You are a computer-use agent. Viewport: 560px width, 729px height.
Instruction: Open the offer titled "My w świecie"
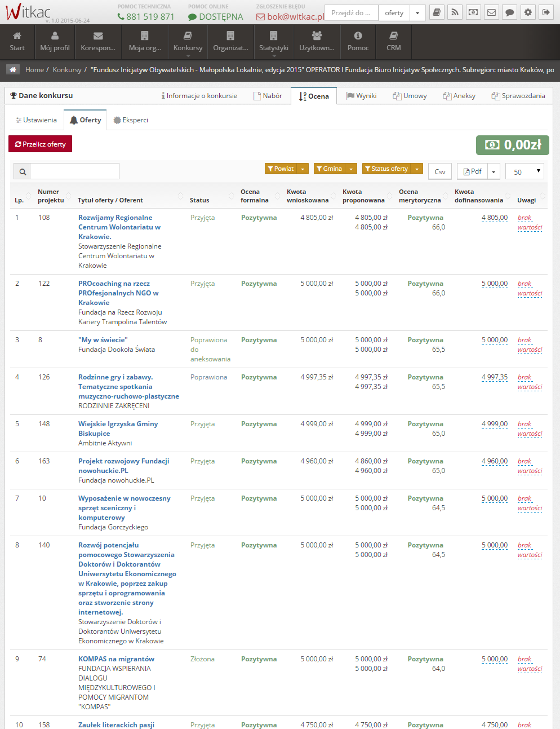(103, 340)
